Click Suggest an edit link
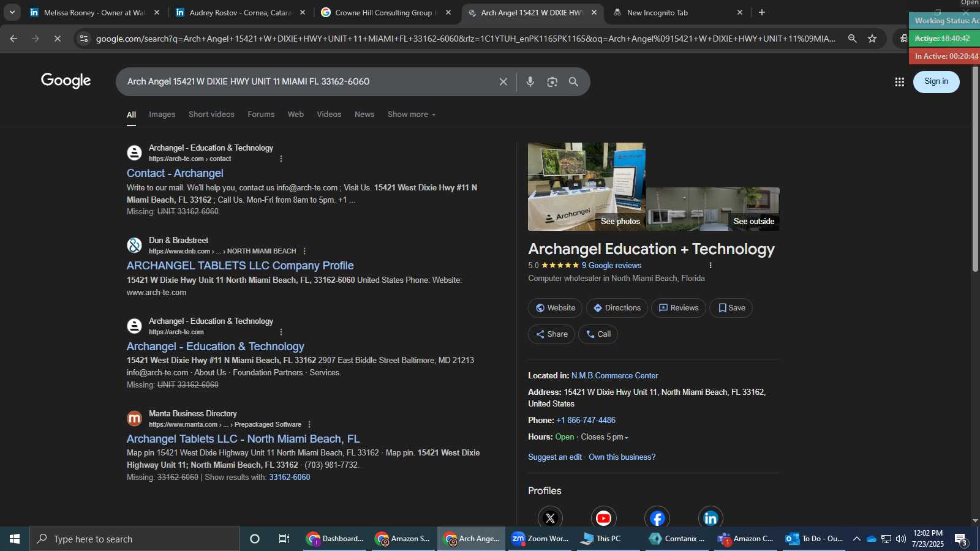 pos(555,457)
